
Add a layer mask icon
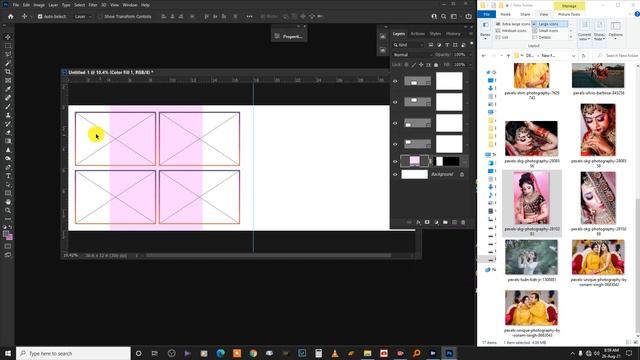427,222
